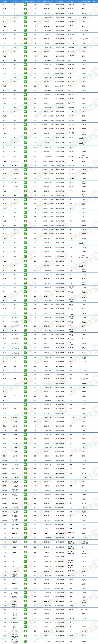Click fuel type icon in Audi A8 row
Screen dimensions: 98x644
[x=25, y=358]
